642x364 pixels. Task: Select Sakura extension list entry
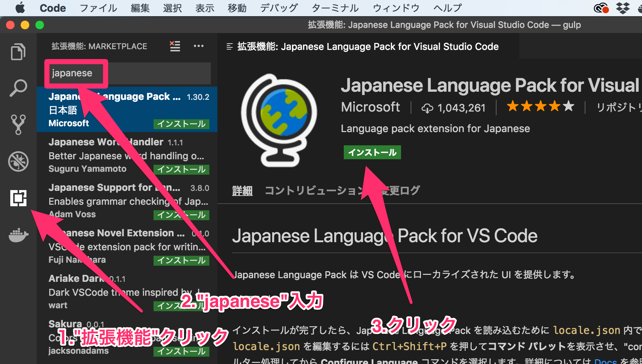point(127,337)
